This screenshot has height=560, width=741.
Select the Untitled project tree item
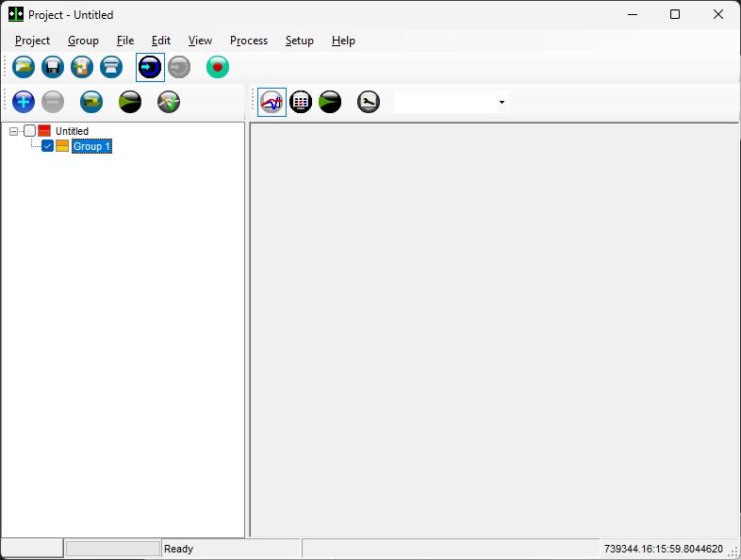(x=72, y=131)
